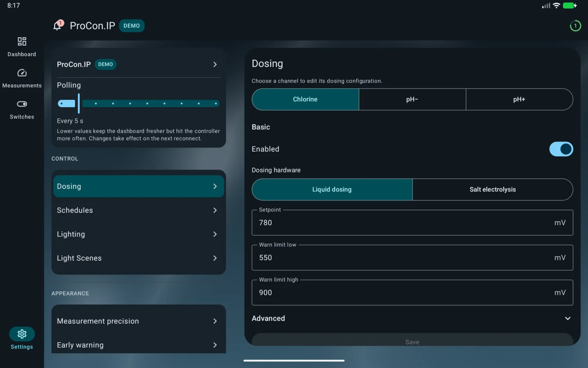Click the DEMO badge in the header

pos(131,26)
